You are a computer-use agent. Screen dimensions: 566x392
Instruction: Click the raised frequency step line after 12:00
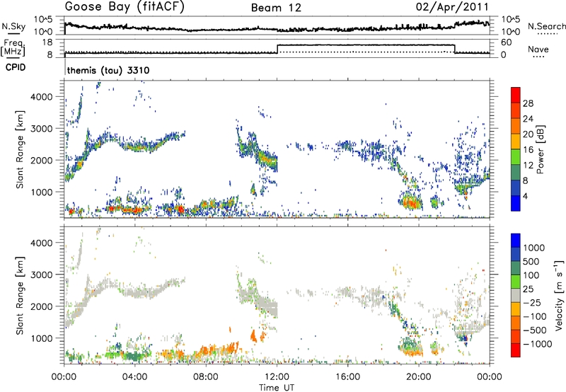coord(366,45)
